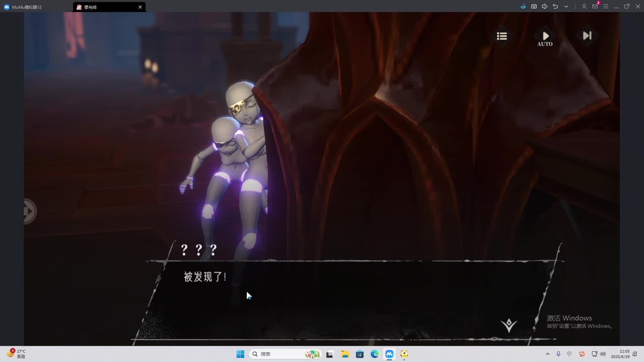Open Microsoft Edge from the taskbar
The height and width of the screenshot is (362, 644).
[374, 354]
